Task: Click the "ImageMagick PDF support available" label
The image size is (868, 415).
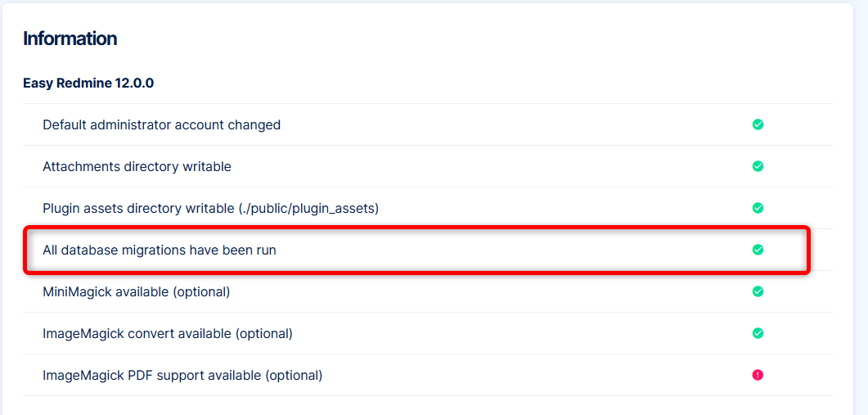Action: click(x=151, y=376)
